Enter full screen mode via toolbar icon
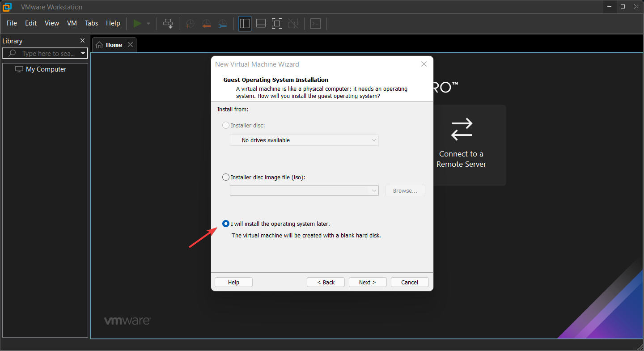 point(277,24)
